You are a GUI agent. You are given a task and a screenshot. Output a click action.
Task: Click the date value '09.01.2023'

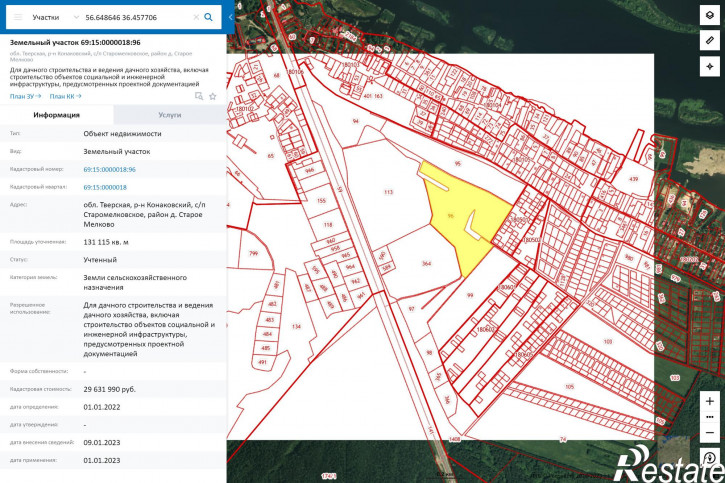[102, 442]
